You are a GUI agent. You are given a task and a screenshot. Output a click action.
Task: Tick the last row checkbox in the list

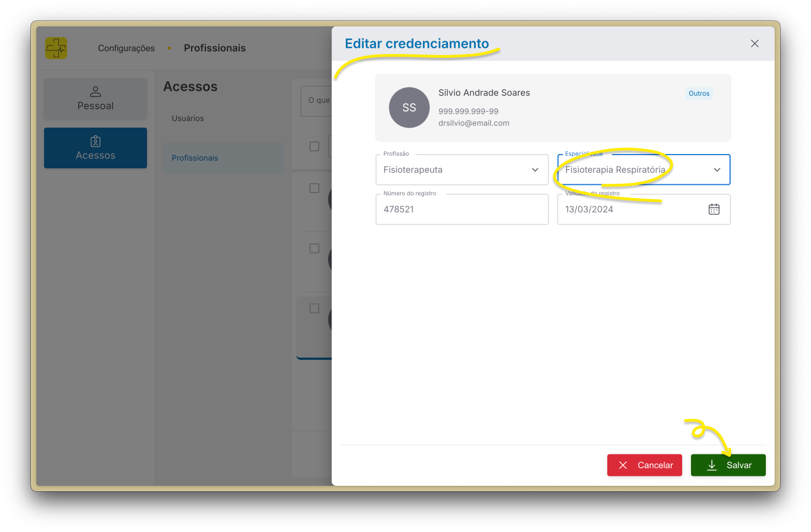314,308
